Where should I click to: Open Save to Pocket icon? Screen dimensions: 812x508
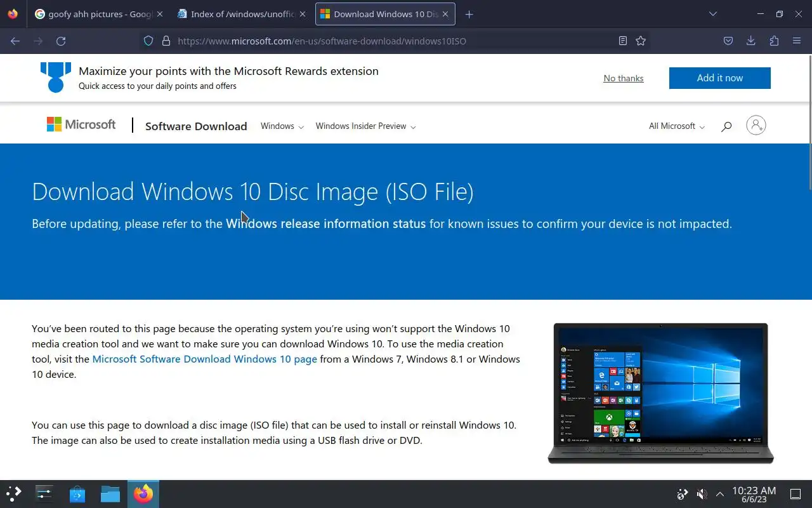pos(728,41)
